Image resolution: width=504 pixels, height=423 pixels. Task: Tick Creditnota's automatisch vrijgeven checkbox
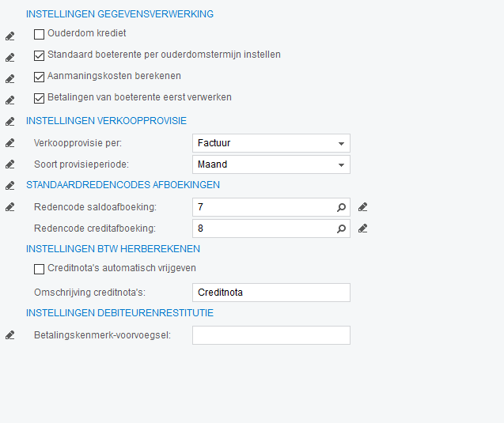40,269
